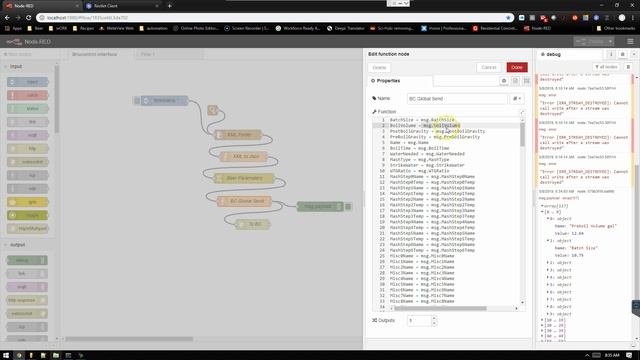Collapse the input palette category
This screenshot has height=360, width=640.
(16, 67)
